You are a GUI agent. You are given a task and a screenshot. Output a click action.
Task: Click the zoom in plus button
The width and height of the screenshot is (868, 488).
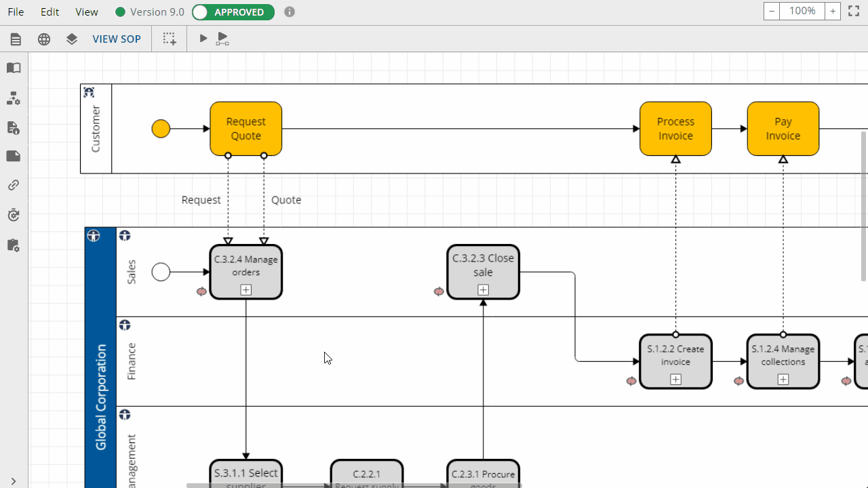click(833, 12)
